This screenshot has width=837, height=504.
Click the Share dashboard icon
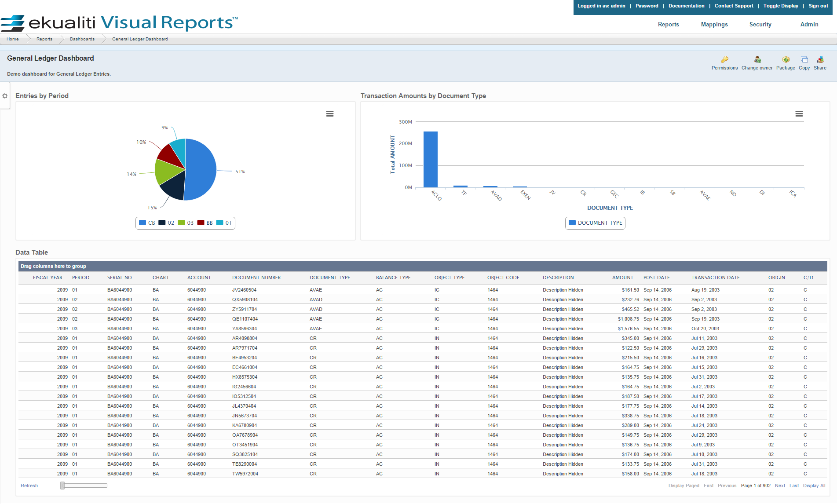point(820,59)
